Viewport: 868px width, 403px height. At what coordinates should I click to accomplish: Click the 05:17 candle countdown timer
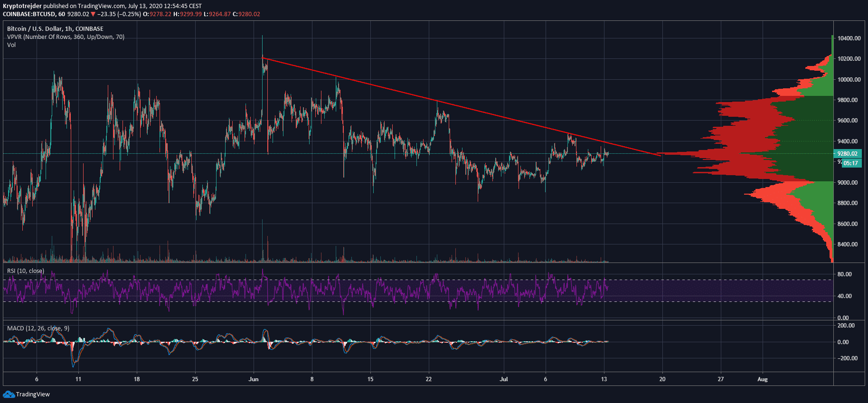[x=851, y=163]
